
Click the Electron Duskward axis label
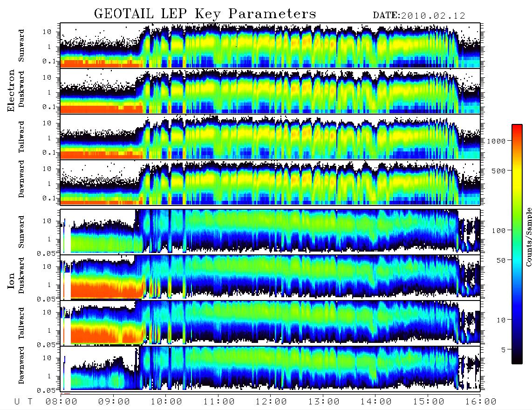[x=21, y=89]
